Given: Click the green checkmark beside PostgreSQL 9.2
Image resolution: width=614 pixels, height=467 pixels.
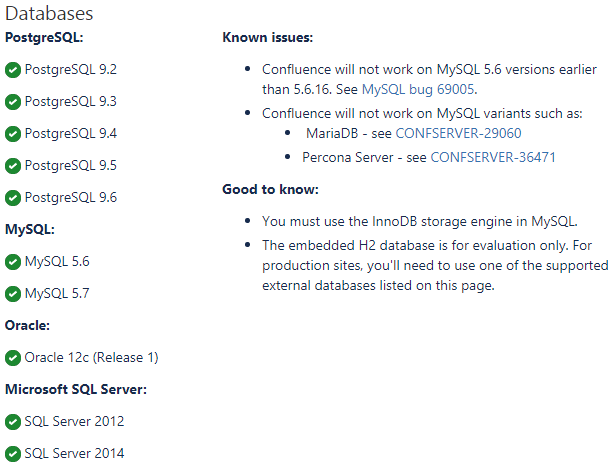Looking at the screenshot, I should (x=13, y=70).
